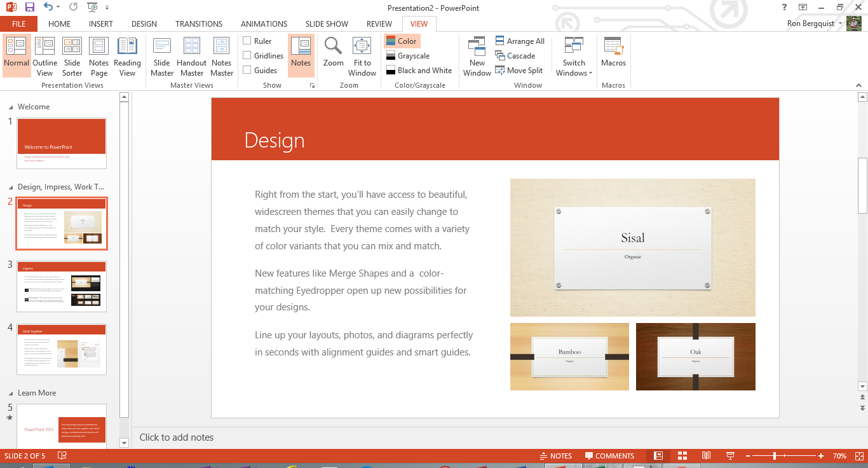Open the FILE menu
This screenshot has height=468, width=868.
(18, 24)
